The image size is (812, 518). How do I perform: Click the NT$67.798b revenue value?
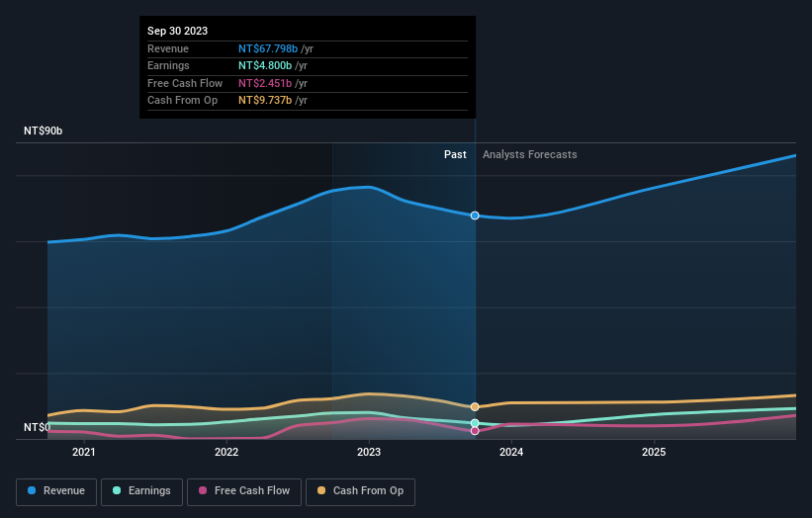click(x=268, y=48)
